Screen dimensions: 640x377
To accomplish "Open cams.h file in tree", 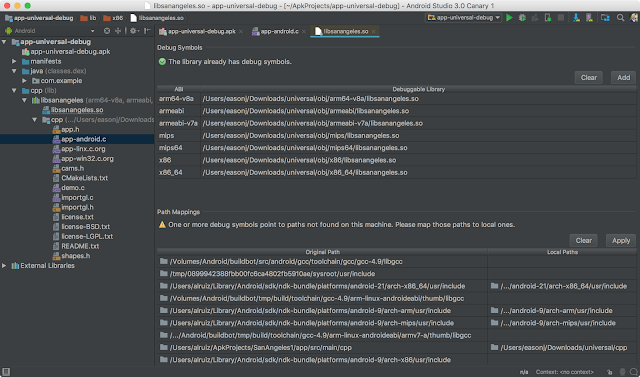I will 68,168.
